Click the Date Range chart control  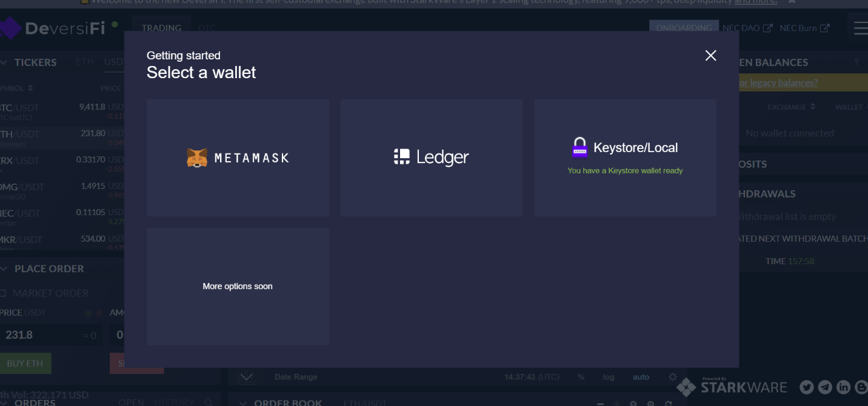[296, 377]
